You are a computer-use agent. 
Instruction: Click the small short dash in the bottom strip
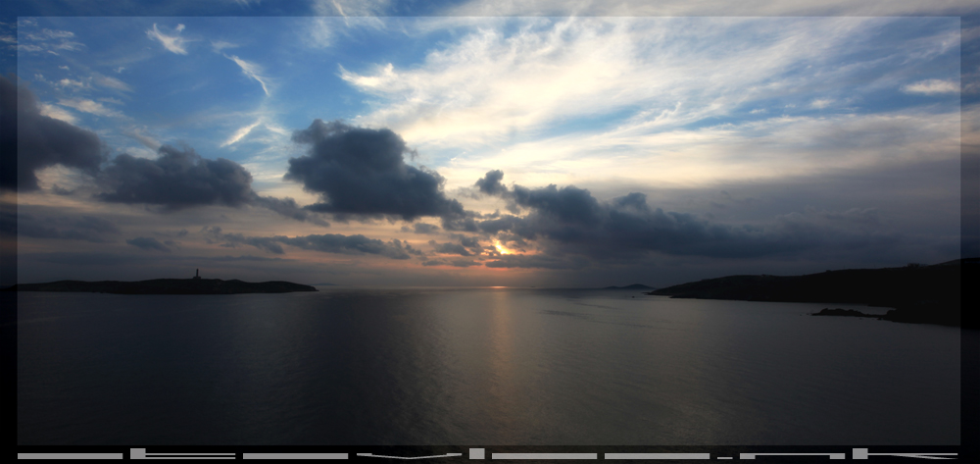click(x=724, y=457)
